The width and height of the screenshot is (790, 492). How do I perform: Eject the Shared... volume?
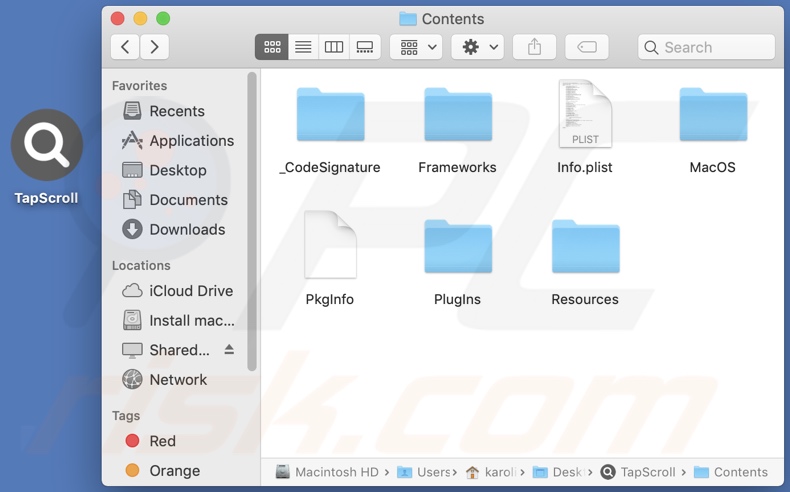click(229, 349)
